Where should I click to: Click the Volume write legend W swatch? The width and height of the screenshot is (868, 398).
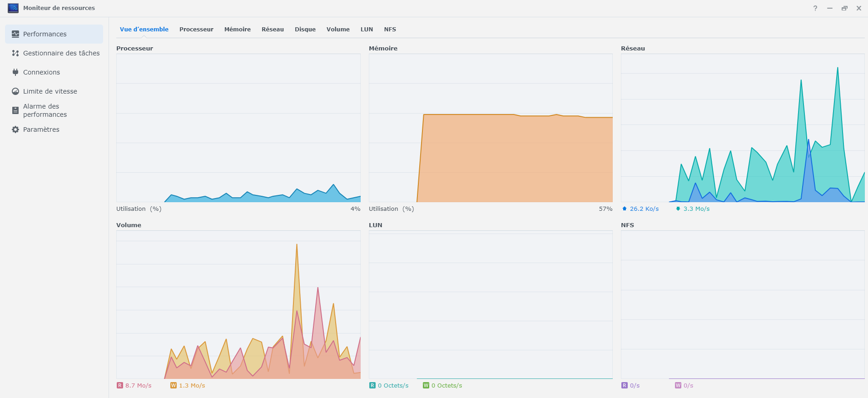[x=174, y=385]
